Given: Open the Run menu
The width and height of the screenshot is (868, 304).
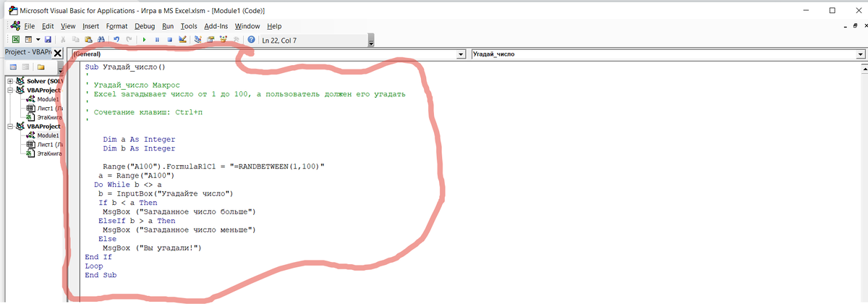Looking at the screenshot, I should 168,25.
